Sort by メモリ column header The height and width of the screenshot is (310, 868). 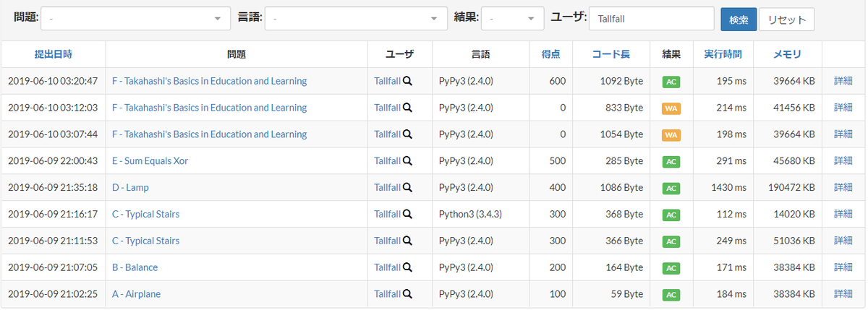pyautogui.click(x=788, y=54)
